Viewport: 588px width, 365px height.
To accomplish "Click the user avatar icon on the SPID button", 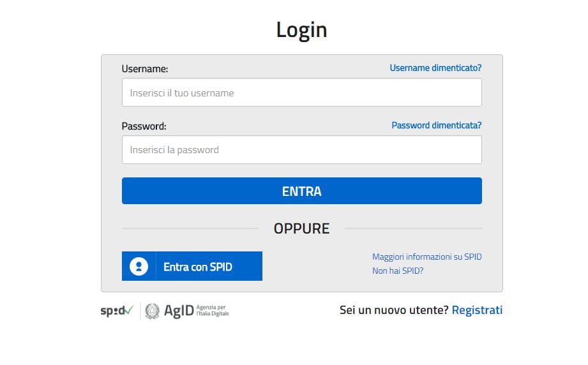I will click(x=139, y=266).
